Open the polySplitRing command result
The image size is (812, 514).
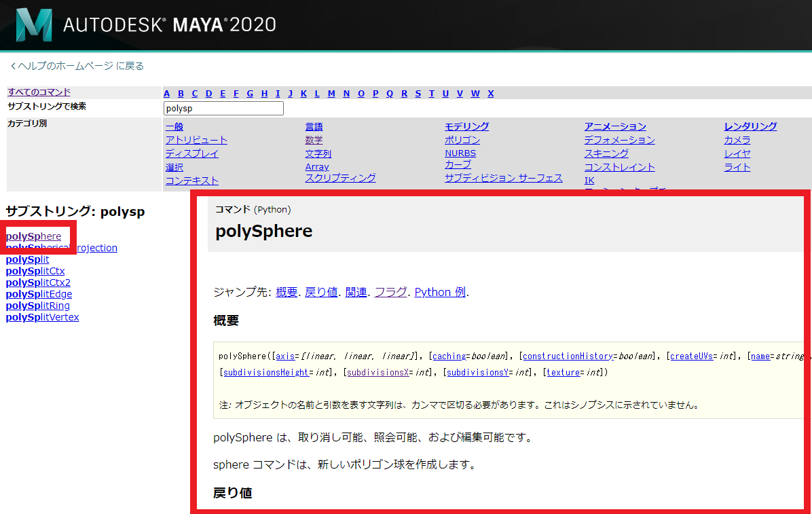(x=38, y=306)
